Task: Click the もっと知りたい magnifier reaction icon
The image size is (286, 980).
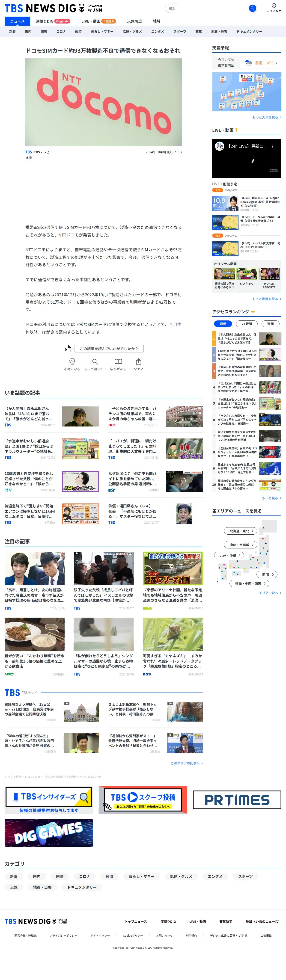Action: (x=95, y=361)
